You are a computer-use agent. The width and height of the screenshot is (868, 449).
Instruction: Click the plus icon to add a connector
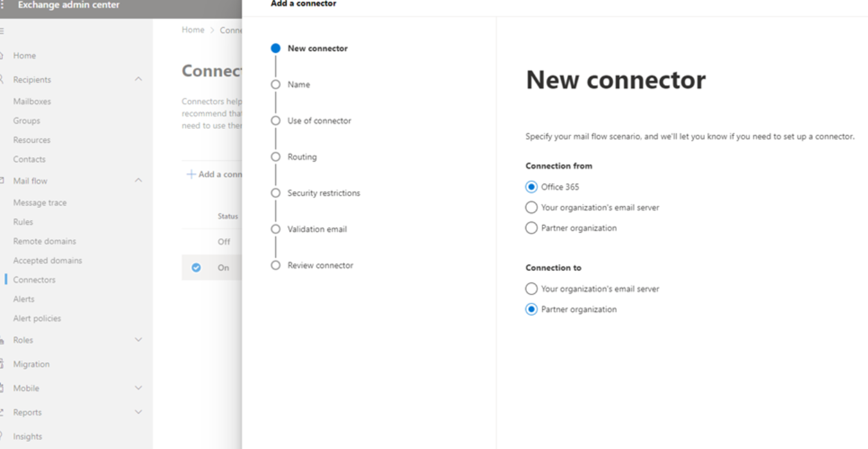click(x=191, y=174)
